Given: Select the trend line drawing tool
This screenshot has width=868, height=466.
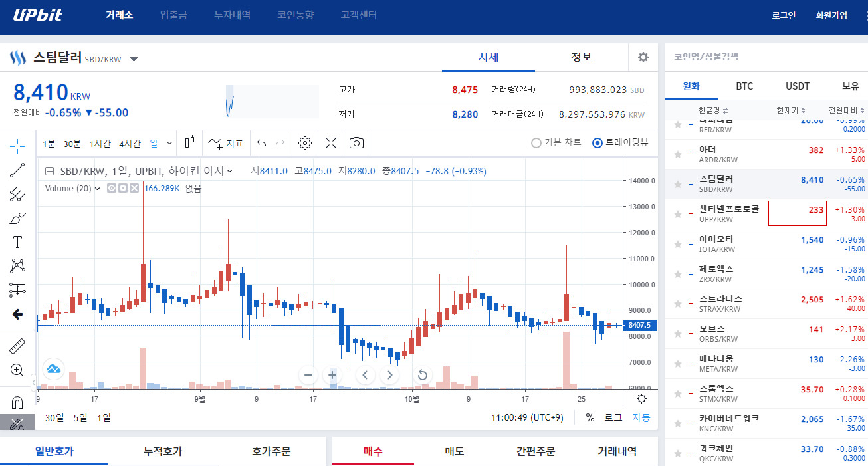Looking at the screenshot, I should tap(18, 170).
